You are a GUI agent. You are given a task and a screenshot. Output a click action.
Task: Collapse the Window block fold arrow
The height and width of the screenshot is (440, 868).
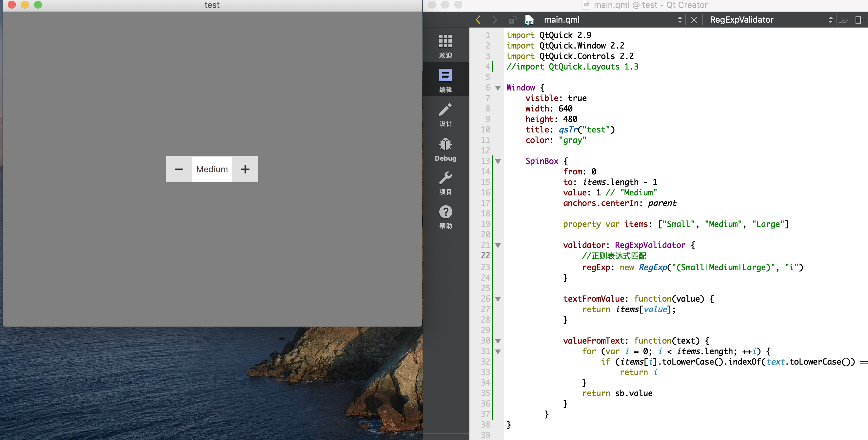[x=498, y=88]
